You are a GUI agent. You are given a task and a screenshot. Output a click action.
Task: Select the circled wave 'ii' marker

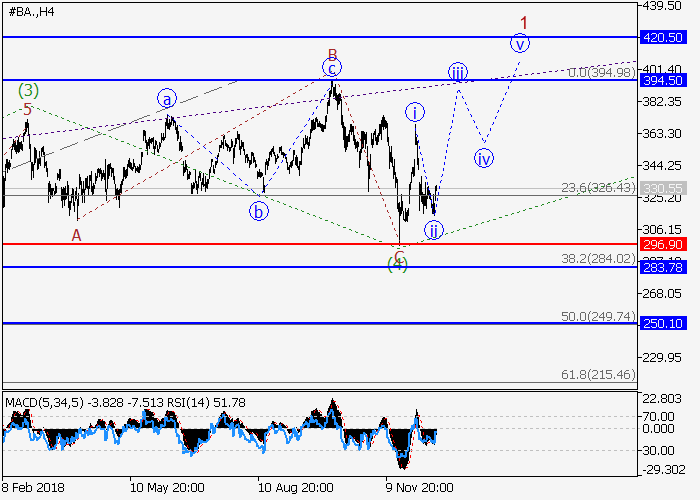point(433,230)
